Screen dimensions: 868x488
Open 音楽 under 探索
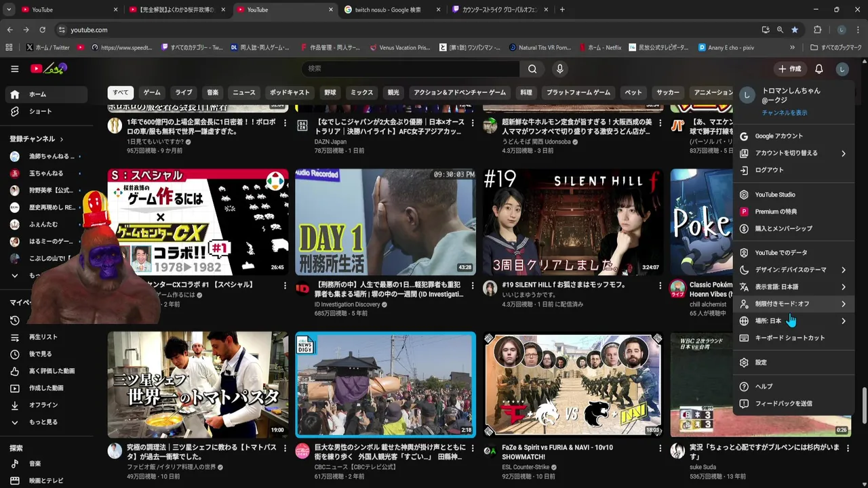pyautogui.click(x=45, y=464)
